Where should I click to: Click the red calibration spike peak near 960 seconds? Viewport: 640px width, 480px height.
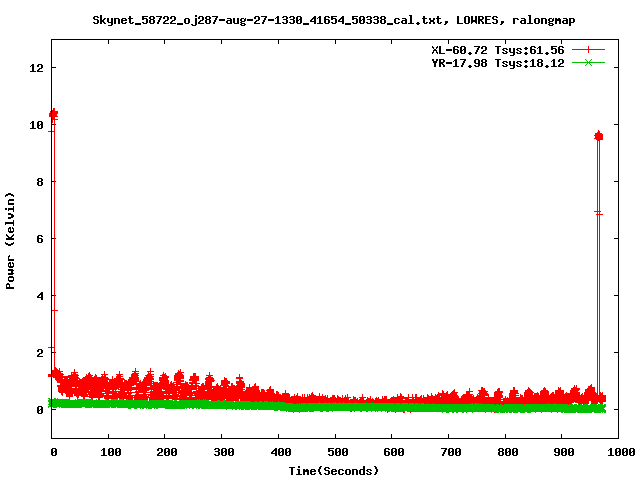598,136
